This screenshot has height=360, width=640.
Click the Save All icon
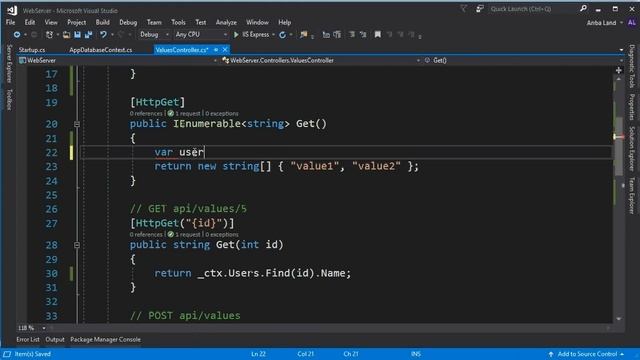pos(88,35)
